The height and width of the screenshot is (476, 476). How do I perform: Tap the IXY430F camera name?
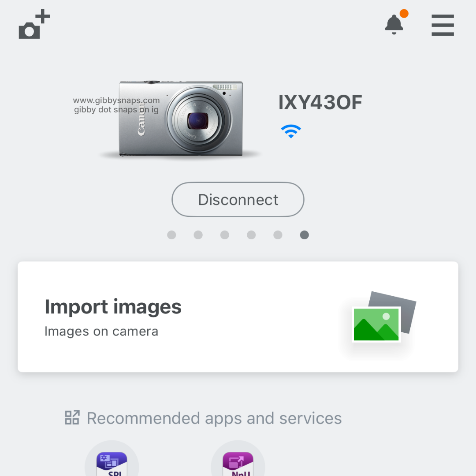320,102
